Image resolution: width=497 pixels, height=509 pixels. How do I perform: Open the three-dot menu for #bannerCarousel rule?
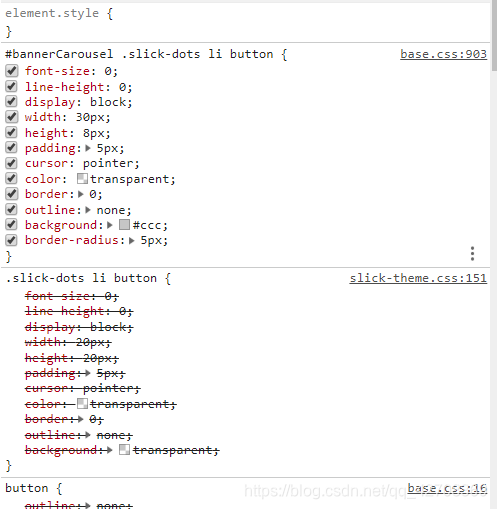click(x=472, y=254)
